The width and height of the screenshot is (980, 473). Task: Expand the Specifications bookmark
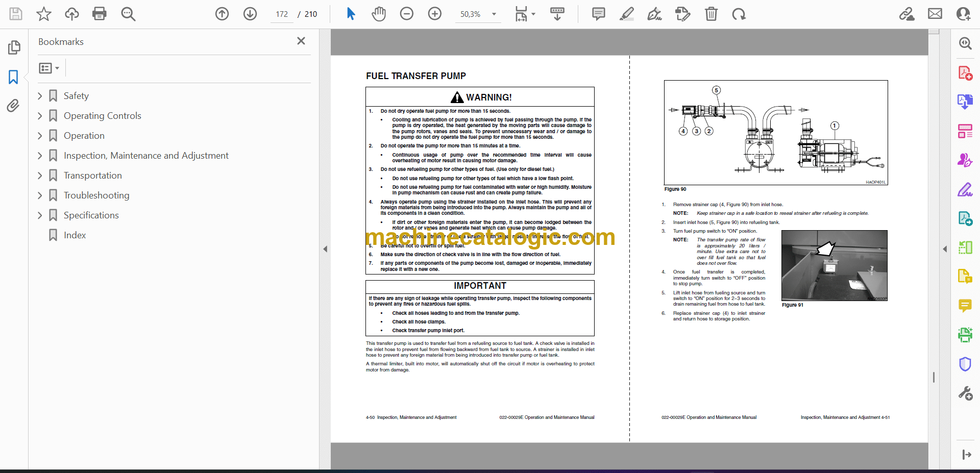click(40, 215)
